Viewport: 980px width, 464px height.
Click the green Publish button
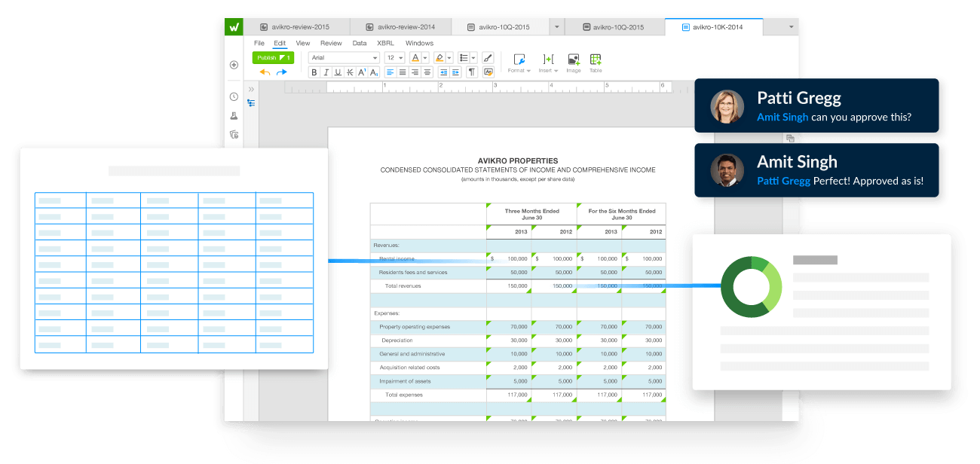click(273, 58)
